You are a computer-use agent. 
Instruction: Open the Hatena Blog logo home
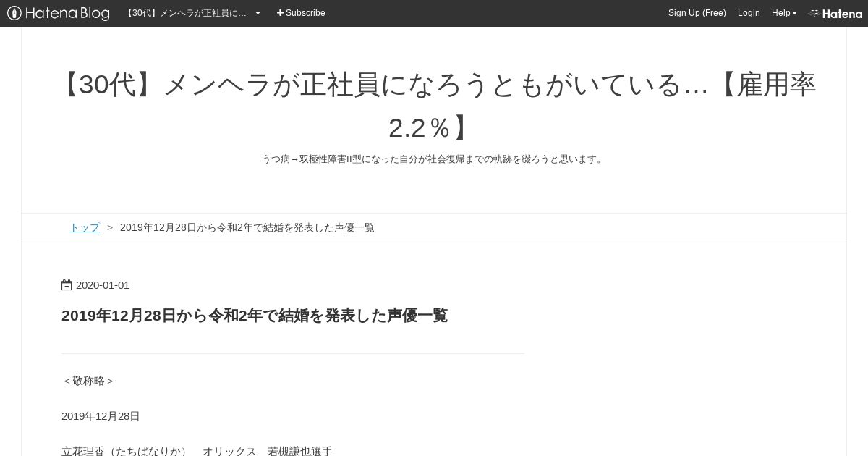(58, 13)
